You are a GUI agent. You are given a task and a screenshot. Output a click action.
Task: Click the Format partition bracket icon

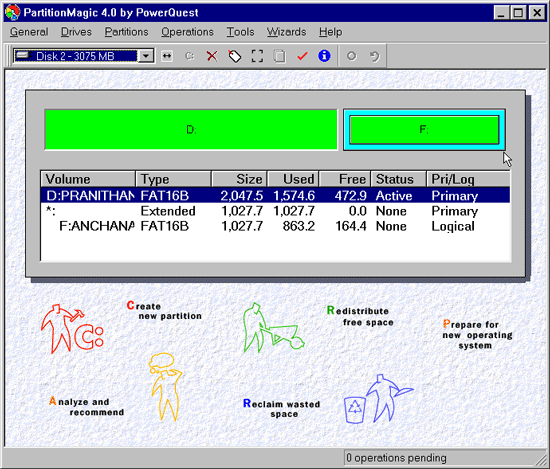coord(257,56)
